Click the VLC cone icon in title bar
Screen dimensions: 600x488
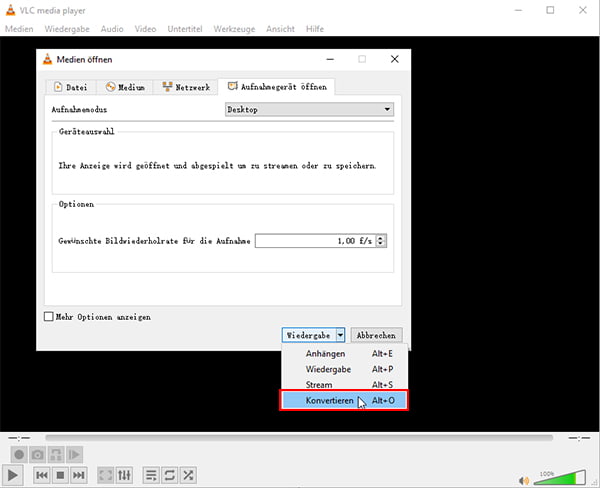[x=10, y=10]
